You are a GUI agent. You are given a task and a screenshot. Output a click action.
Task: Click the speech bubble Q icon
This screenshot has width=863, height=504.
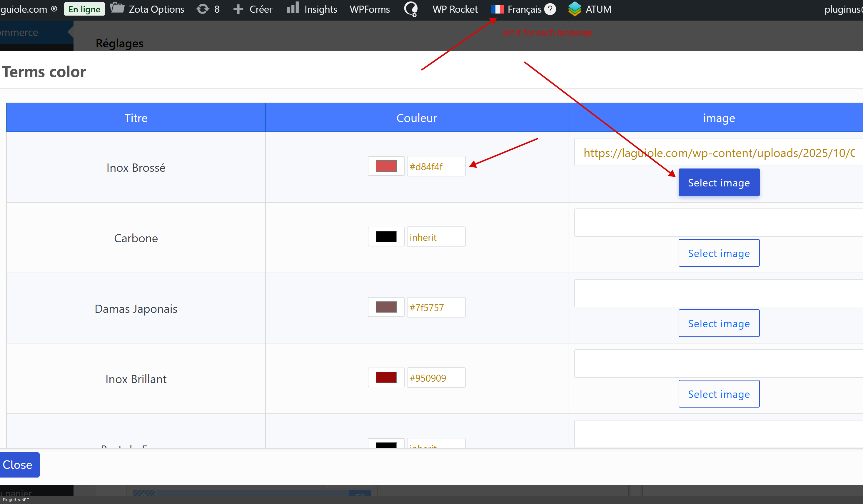pyautogui.click(x=410, y=9)
